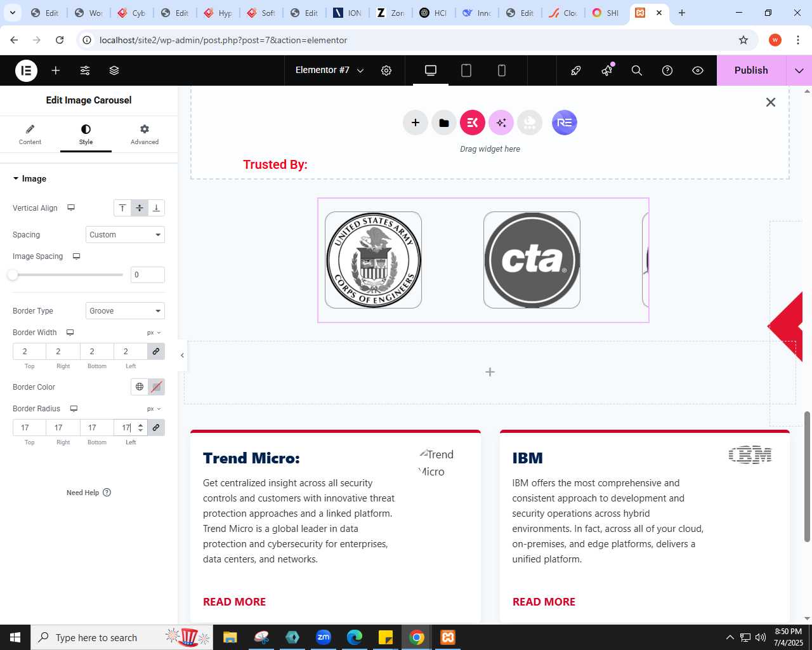
Task: Open XAMPP in Windows taskbar
Action: coord(448,637)
